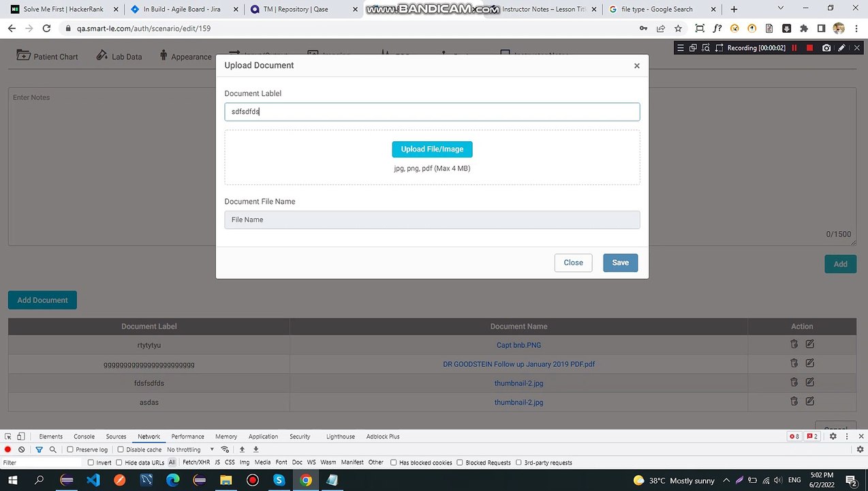Delete the ggggggg document row
Viewport: 868px width, 491px height.
(x=794, y=363)
